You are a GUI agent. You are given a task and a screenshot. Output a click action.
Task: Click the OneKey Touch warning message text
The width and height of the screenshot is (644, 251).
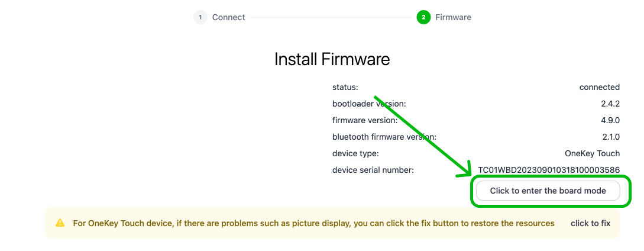click(x=314, y=223)
